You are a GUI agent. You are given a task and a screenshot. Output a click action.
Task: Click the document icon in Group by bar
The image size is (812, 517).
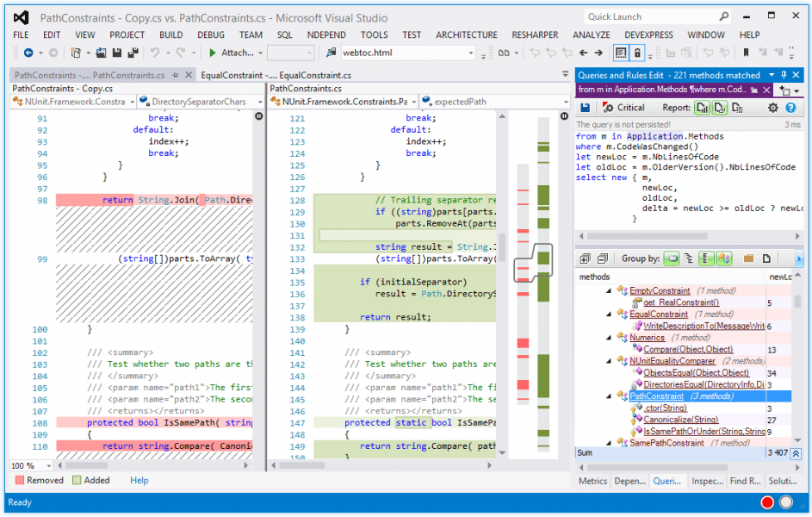[x=766, y=258]
